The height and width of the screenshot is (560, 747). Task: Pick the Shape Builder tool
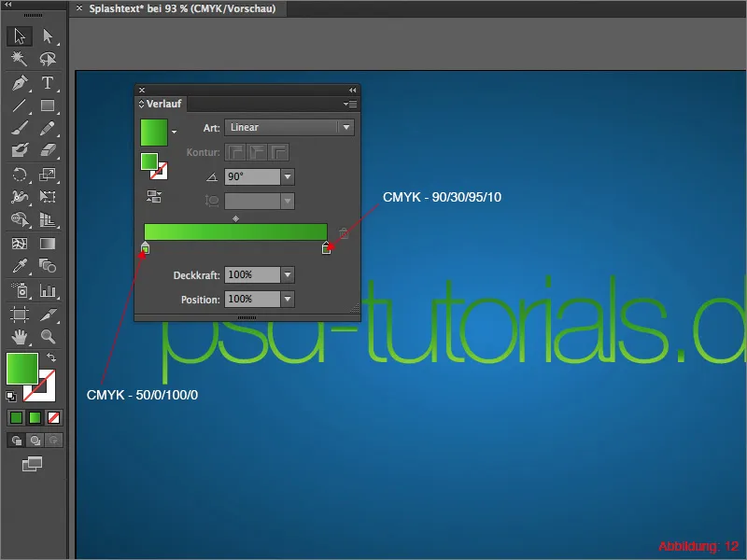tap(20, 219)
